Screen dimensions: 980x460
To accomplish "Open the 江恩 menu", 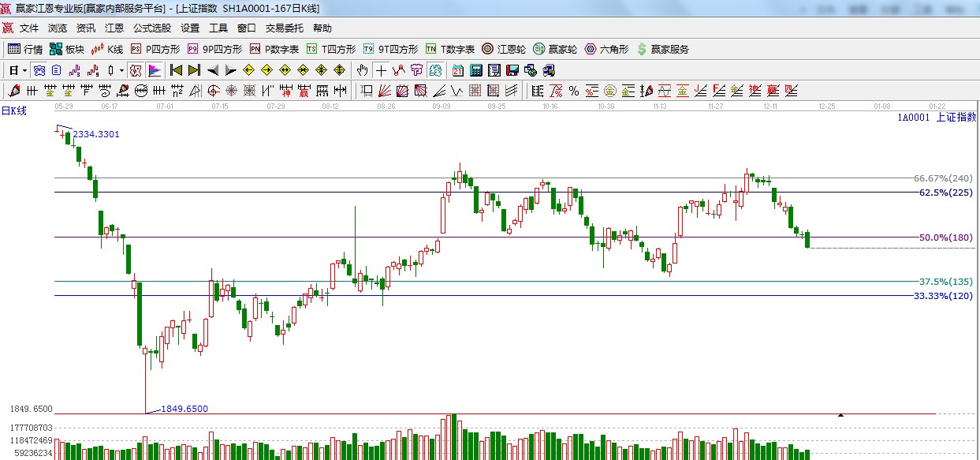I will click(114, 28).
